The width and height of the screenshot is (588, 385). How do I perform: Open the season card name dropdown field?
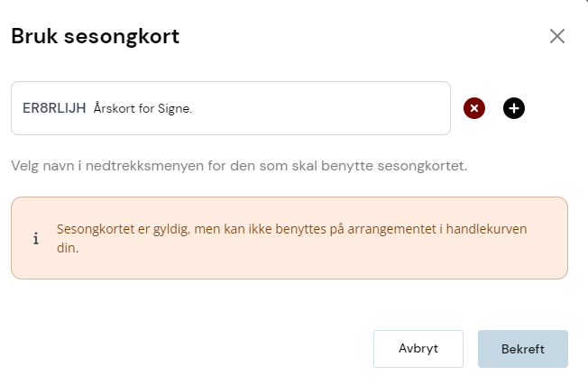(x=231, y=108)
